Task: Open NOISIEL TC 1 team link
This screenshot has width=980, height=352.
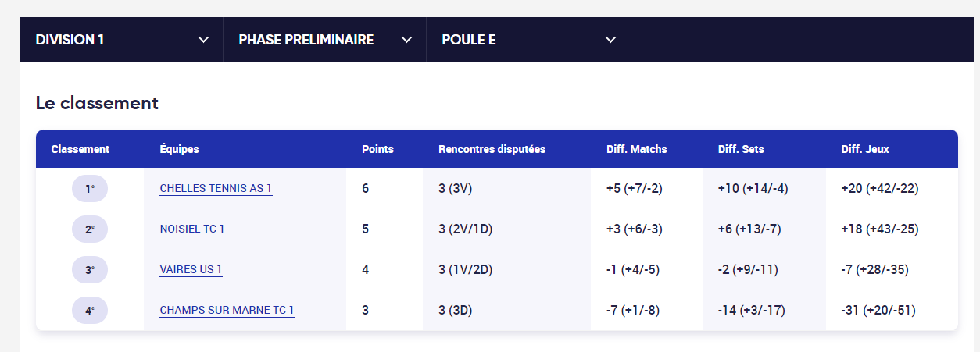Action: 192,229
